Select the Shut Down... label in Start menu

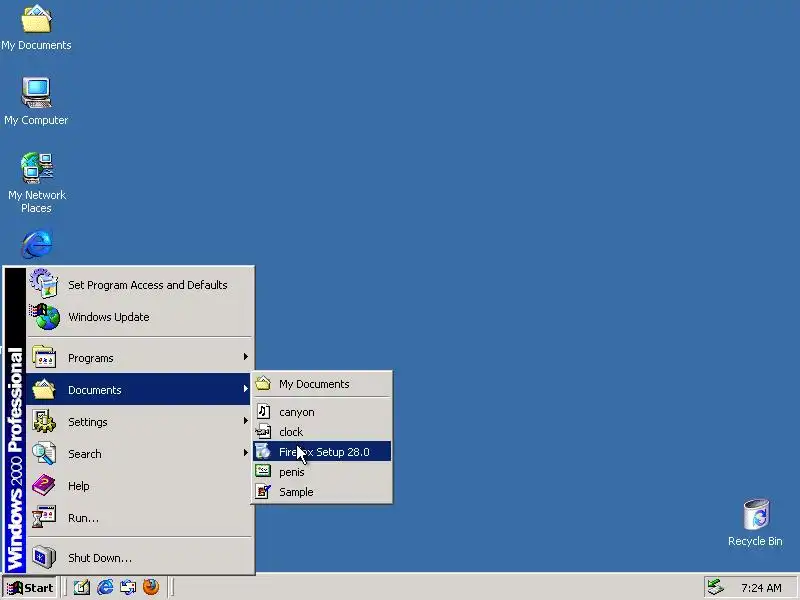click(100, 558)
